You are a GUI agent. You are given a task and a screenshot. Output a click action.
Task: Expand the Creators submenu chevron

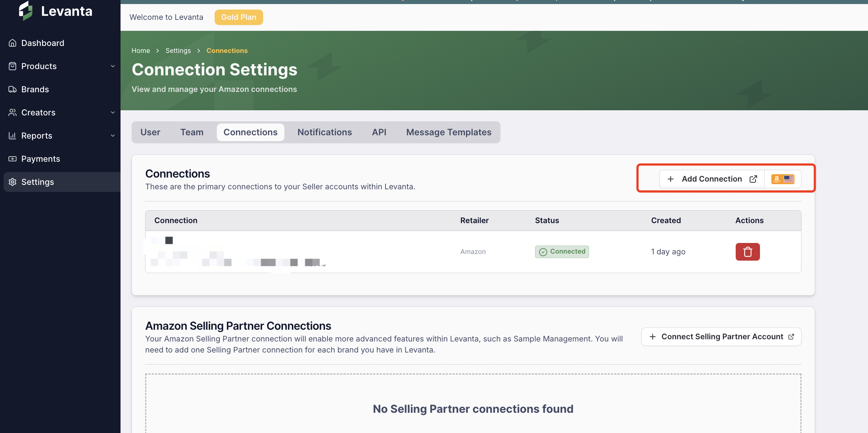(113, 112)
